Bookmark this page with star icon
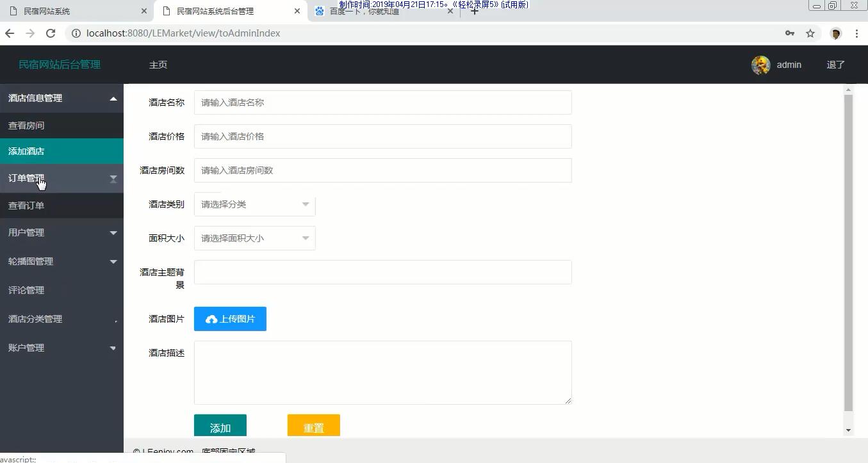 point(810,33)
